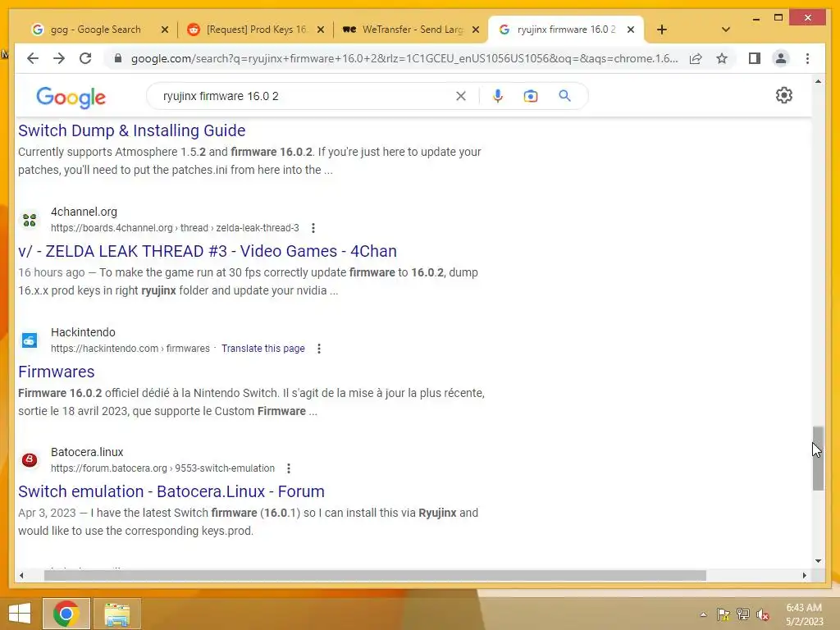840x630 pixels.
Task: Click the hackintendo.com URL breadcrumb
Action: click(x=130, y=349)
